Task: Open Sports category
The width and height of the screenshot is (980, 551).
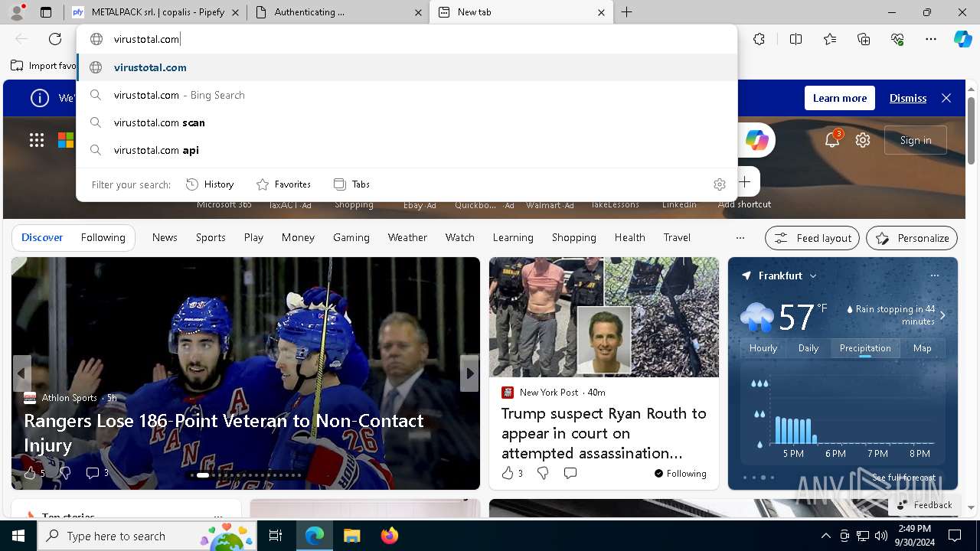Action: coord(211,237)
